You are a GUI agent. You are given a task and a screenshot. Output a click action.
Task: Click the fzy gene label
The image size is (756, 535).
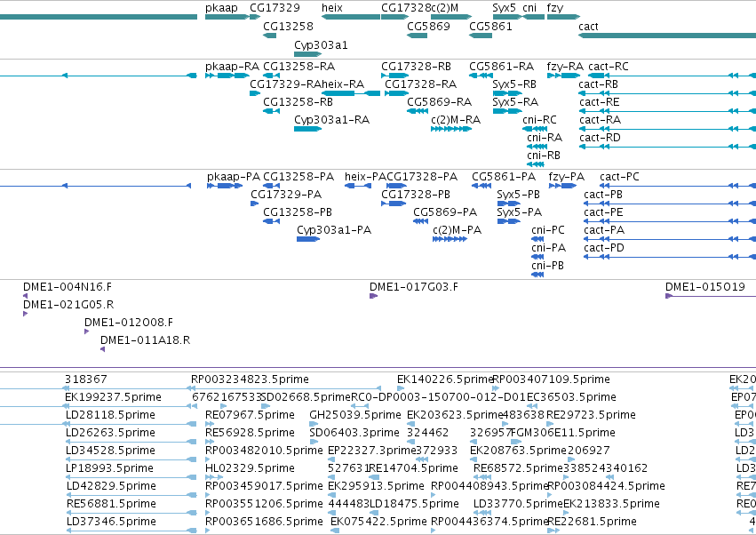(x=554, y=8)
